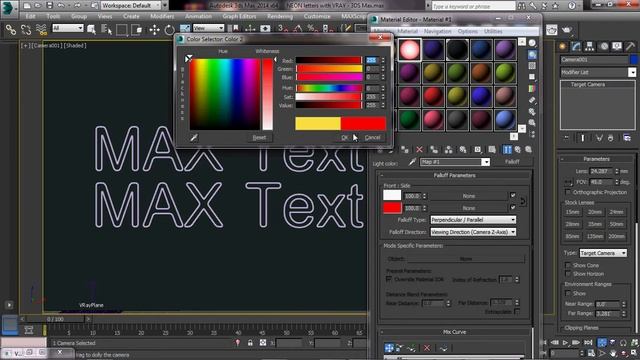
Task: Click the Angle Snap toggle icon
Action: (298, 28)
